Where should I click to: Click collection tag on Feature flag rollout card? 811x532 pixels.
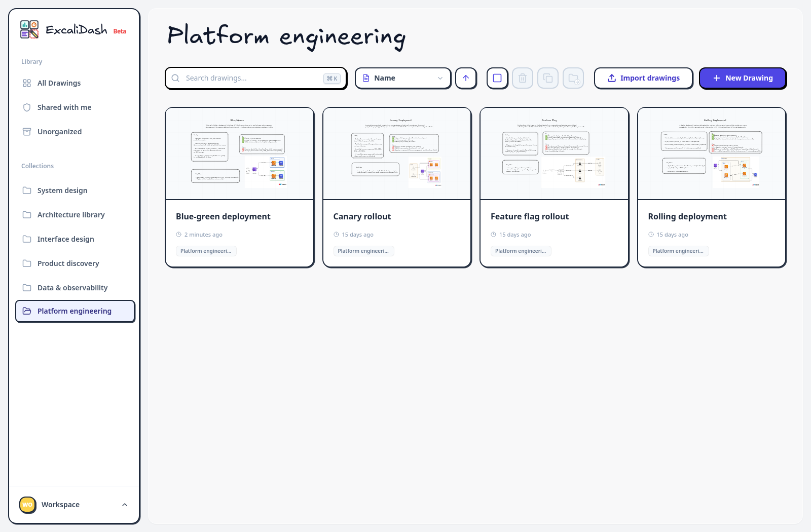(x=521, y=251)
